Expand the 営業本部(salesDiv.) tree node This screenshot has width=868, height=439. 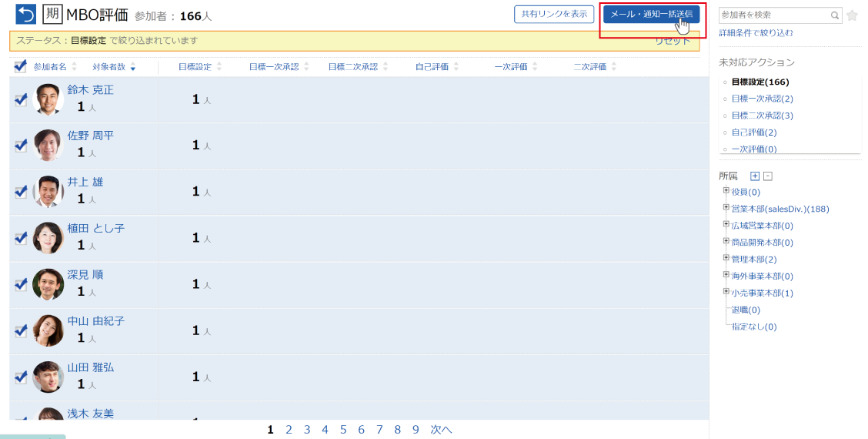point(726,207)
